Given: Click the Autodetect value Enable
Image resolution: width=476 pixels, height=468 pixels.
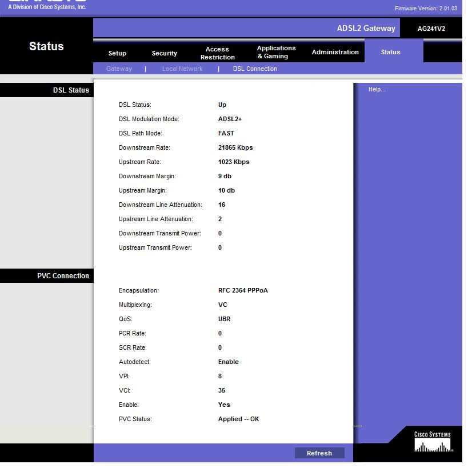Looking at the screenshot, I should point(229,362).
